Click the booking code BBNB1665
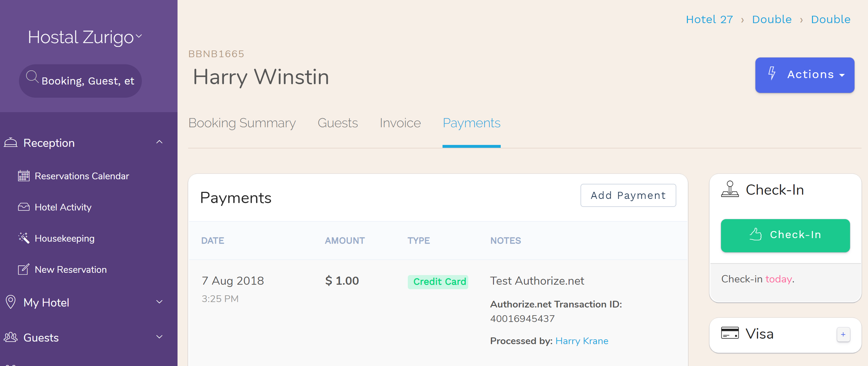 point(216,54)
